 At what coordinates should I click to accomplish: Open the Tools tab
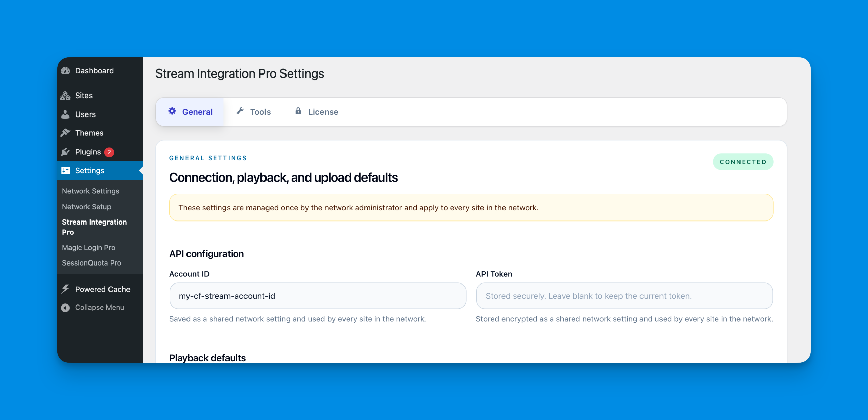pyautogui.click(x=254, y=112)
